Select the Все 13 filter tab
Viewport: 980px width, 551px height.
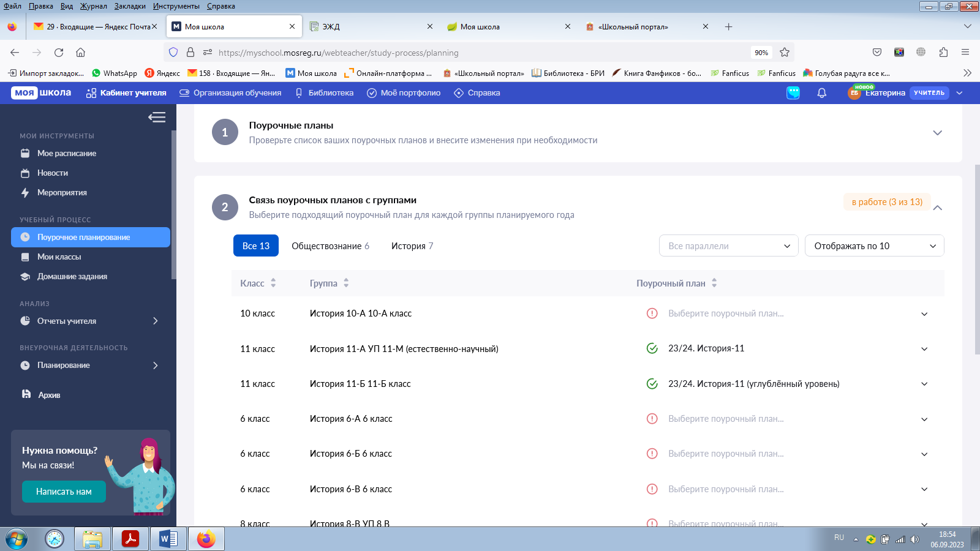click(256, 246)
